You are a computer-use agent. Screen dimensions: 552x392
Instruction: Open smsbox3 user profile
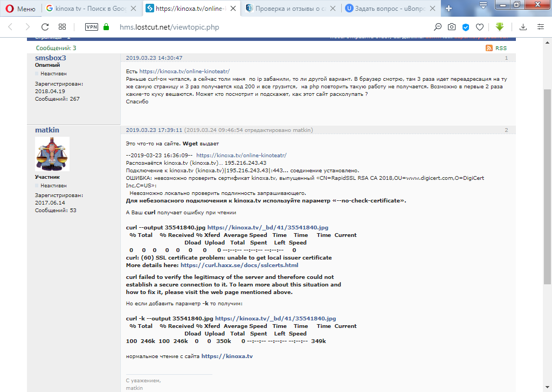point(50,58)
